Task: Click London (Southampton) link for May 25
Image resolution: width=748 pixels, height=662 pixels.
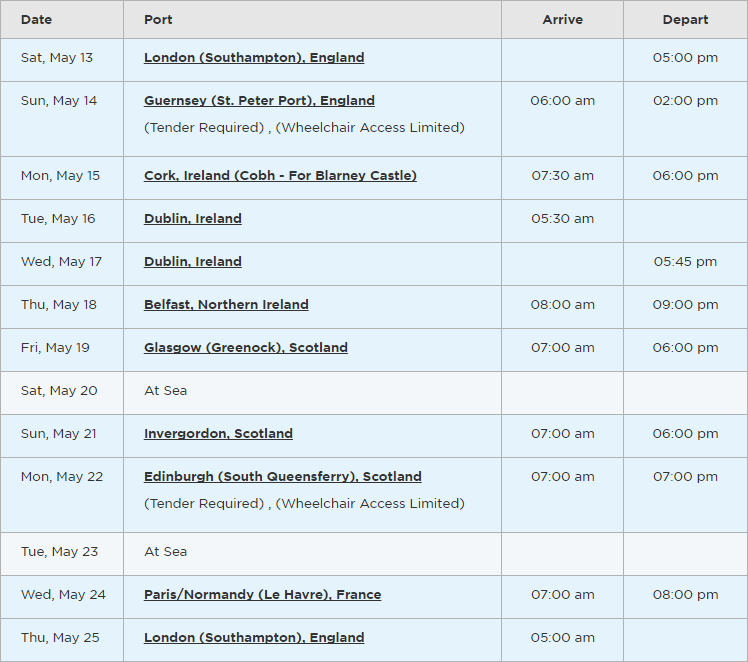Action: tap(254, 638)
